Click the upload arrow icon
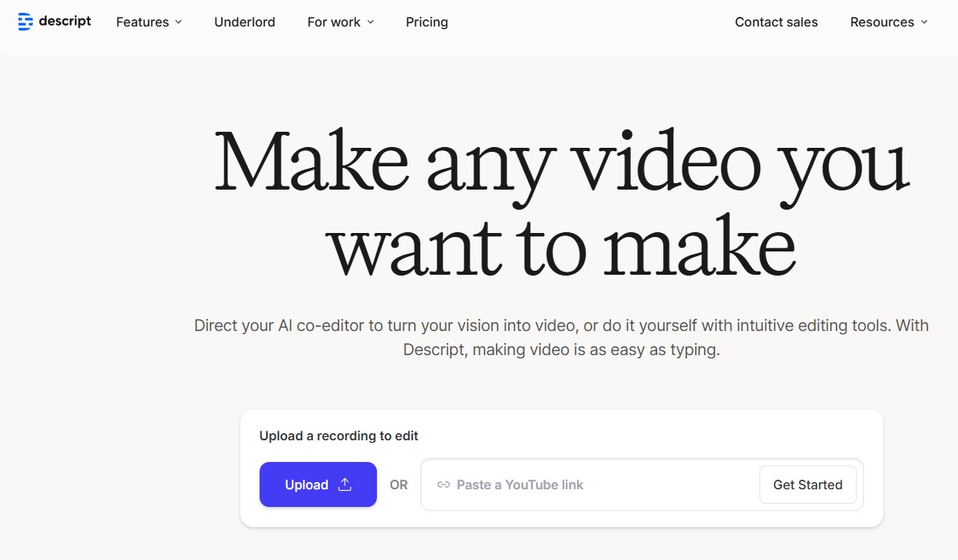 pos(345,484)
